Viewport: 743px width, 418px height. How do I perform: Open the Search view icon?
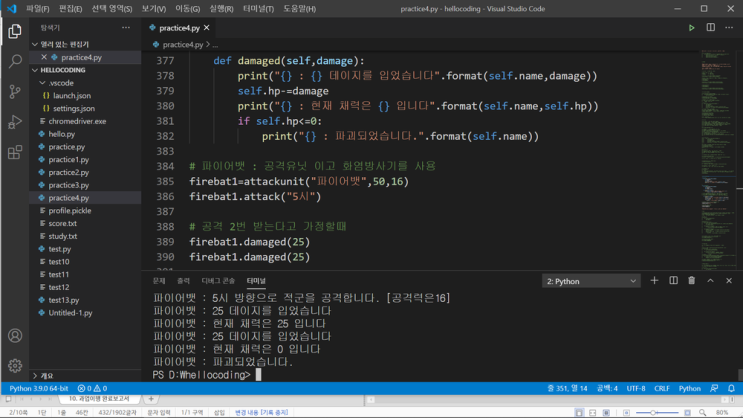click(15, 61)
